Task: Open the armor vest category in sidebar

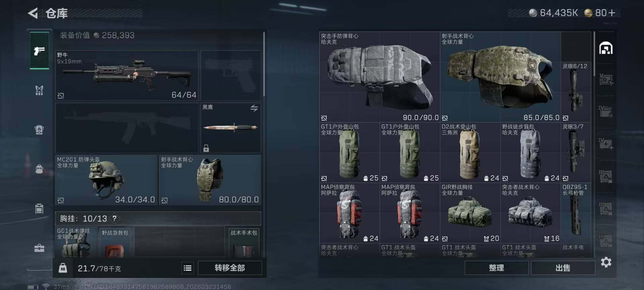Action: 39,90
